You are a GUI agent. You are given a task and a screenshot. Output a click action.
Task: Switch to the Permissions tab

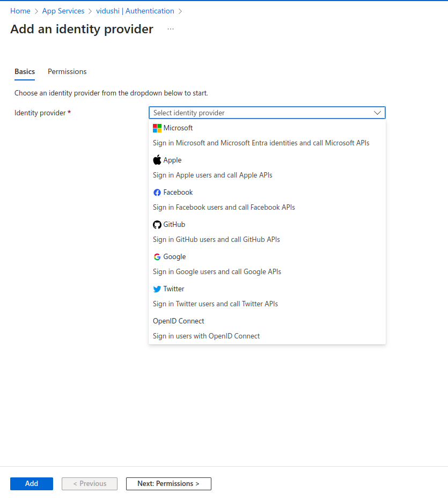click(x=67, y=71)
